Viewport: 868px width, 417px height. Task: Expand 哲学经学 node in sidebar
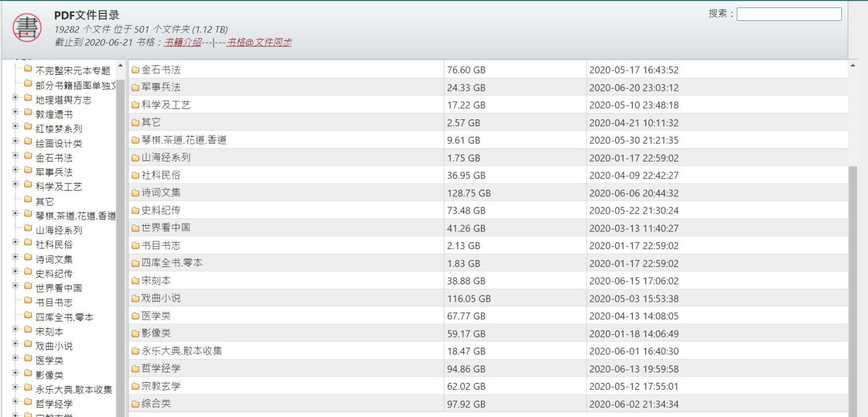16,403
